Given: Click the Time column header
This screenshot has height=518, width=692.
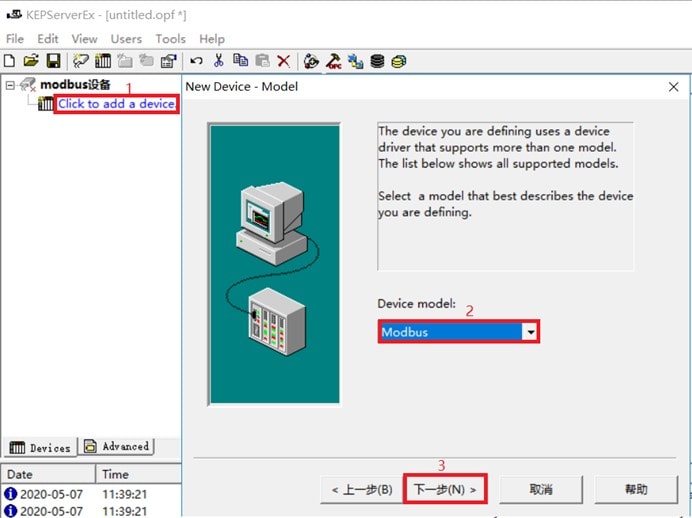Looking at the screenshot, I should tap(139, 474).
